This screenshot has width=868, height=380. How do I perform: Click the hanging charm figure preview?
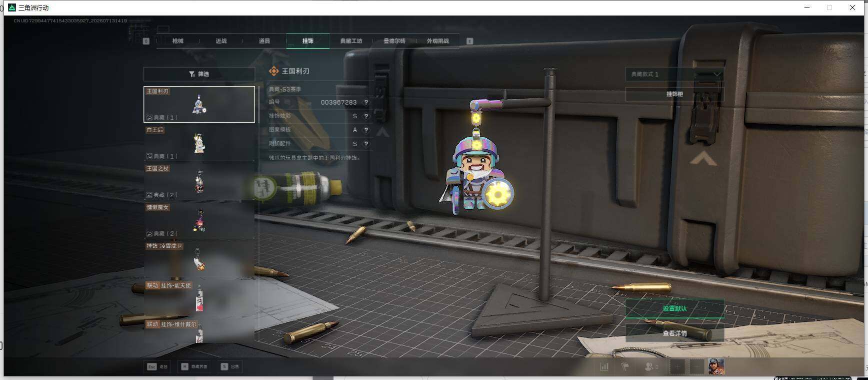(x=476, y=173)
